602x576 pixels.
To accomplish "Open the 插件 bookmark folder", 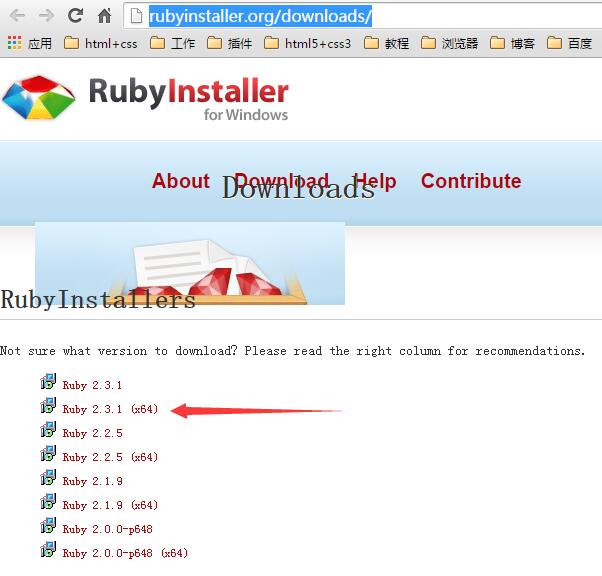I will [x=230, y=43].
